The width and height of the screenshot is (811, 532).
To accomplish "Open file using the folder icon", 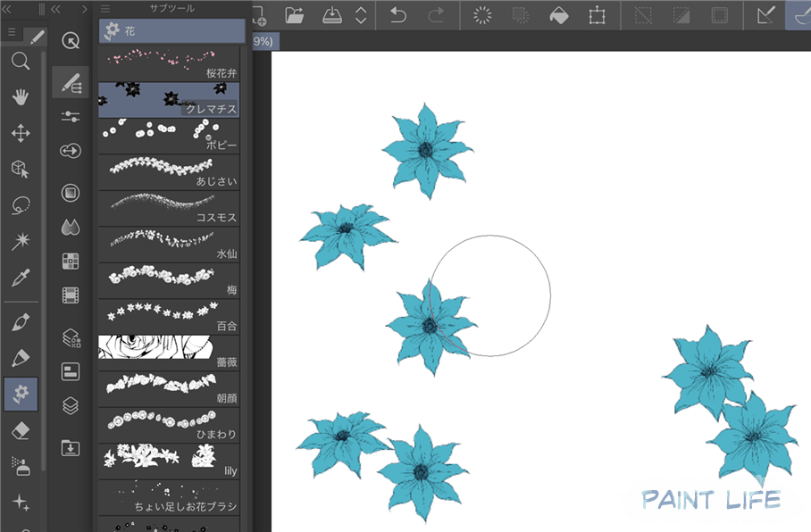I will point(295,15).
